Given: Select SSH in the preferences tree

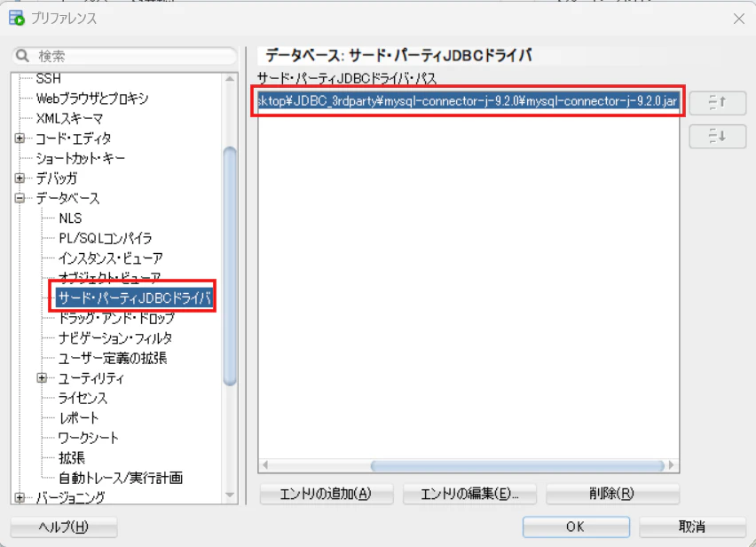Looking at the screenshot, I should click(x=48, y=78).
